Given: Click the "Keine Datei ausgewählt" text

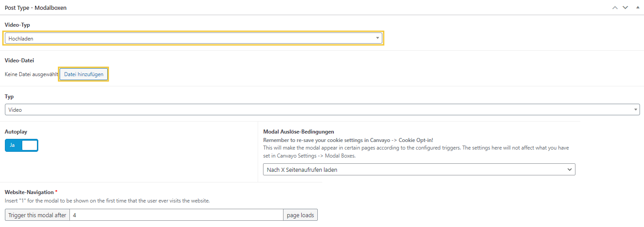Looking at the screenshot, I should point(31,74).
